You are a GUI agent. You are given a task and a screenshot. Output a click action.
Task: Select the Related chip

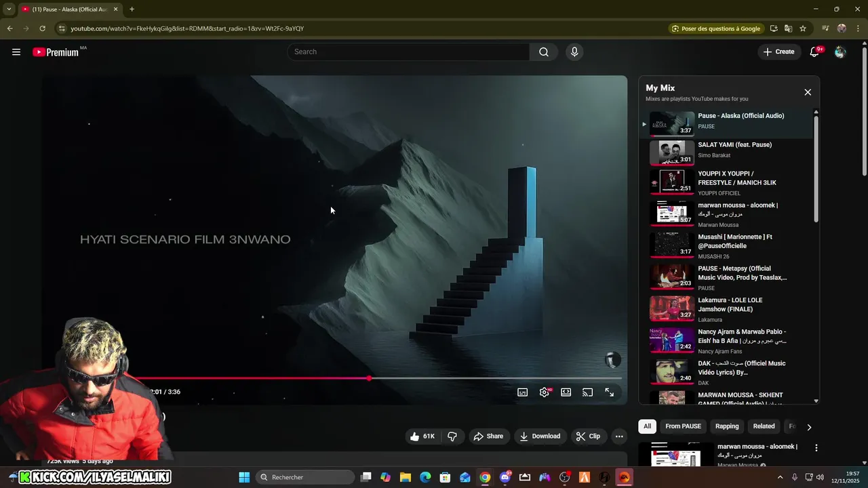(x=764, y=426)
